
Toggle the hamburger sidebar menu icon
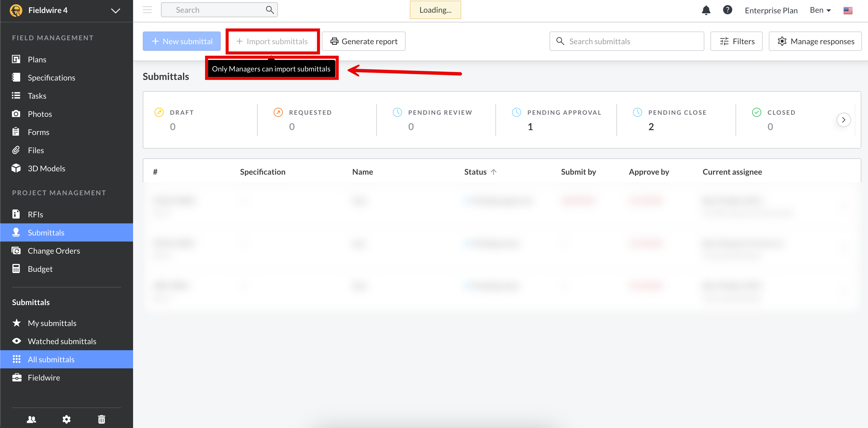147,10
